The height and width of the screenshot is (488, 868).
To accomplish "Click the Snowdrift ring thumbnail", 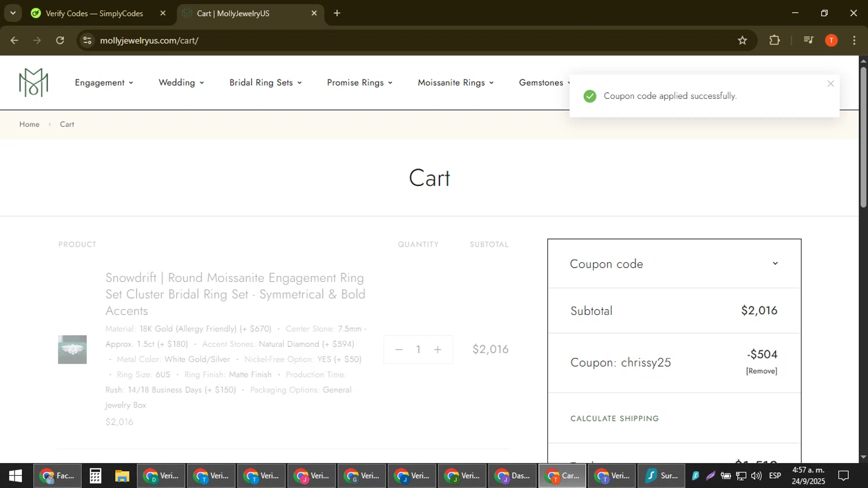I will [x=72, y=350].
